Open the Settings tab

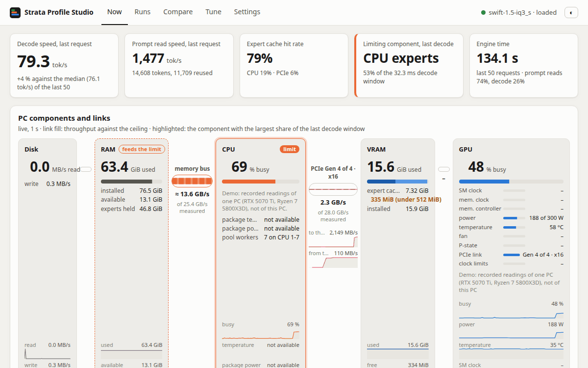[247, 12]
